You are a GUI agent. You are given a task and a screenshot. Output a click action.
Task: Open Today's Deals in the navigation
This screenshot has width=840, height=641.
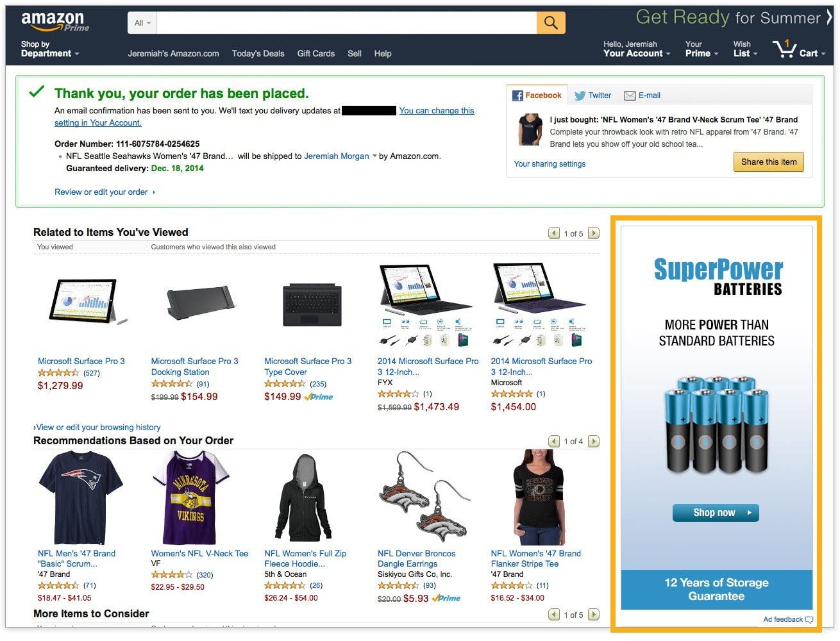pyautogui.click(x=258, y=54)
